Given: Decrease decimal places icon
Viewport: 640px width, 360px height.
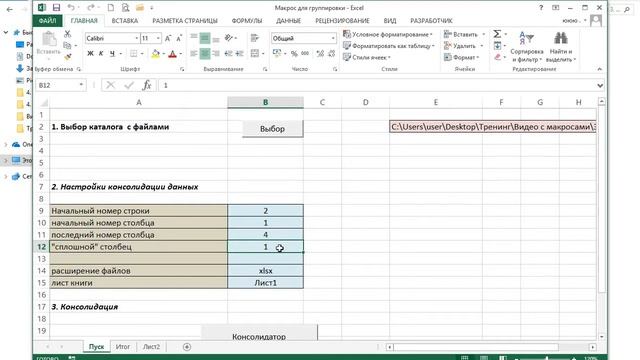Looking at the screenshot, I should coord(331,53).
